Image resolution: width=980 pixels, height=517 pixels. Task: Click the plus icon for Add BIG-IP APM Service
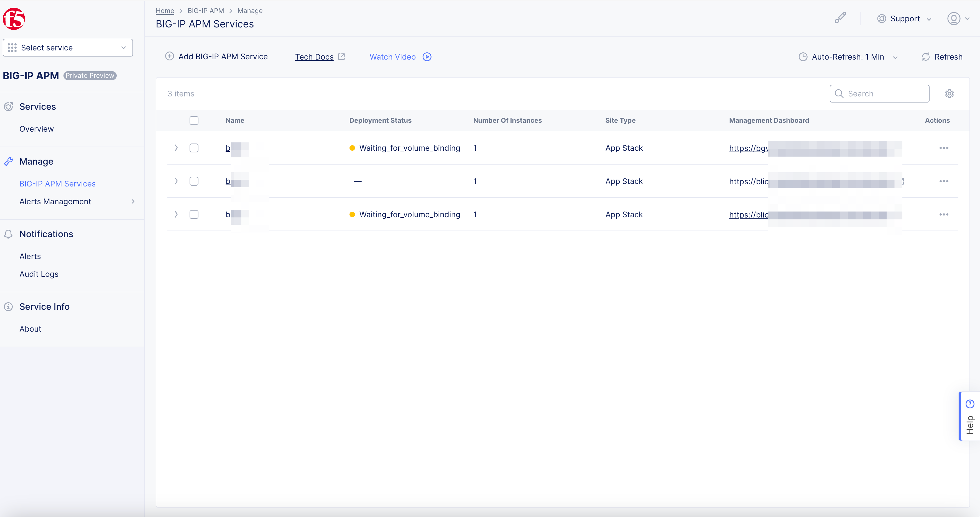tap(169, 56)
